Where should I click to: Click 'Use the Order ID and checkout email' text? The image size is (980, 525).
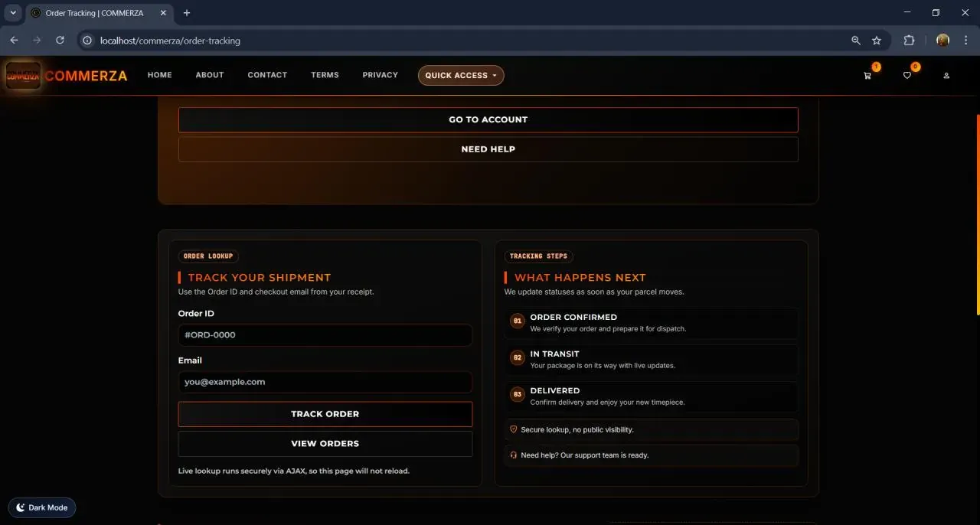[276, 292]
